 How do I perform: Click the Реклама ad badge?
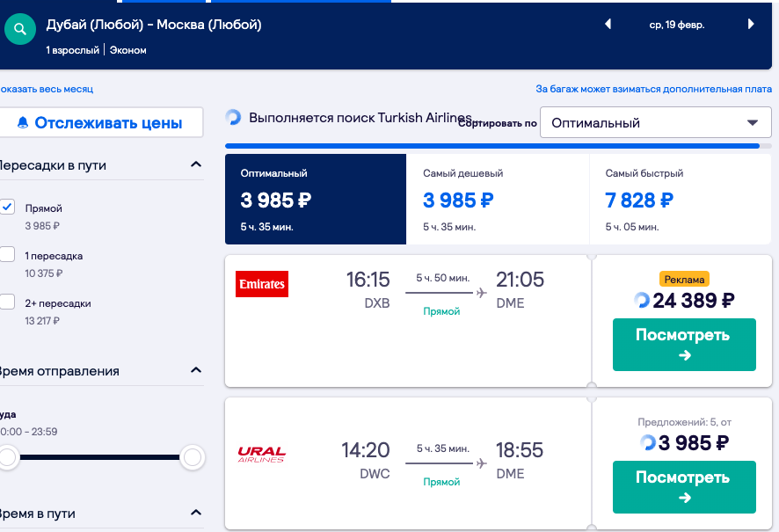tap(684, 279)
